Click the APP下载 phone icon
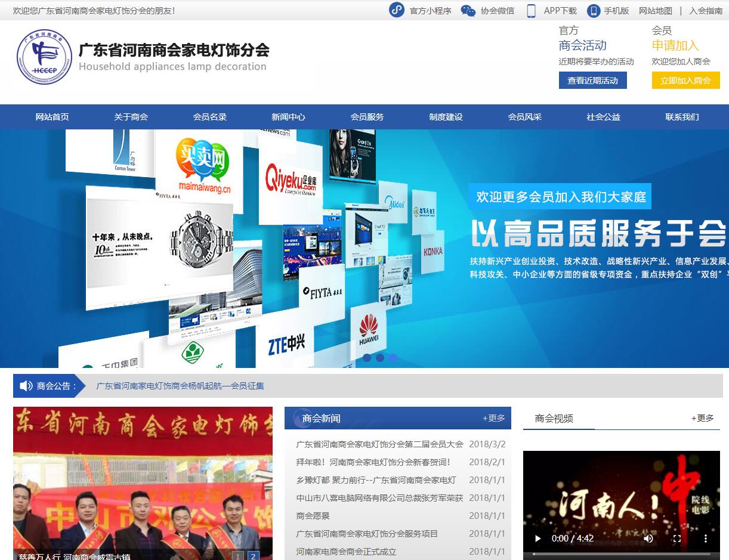This screenshot has height=560, width=729. click(x=531, y=11)
